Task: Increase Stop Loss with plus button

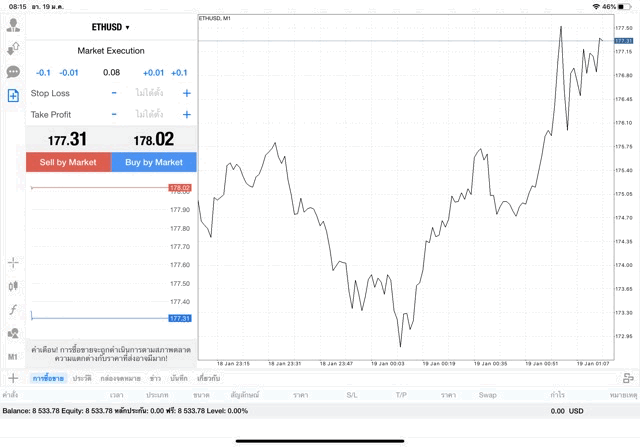Action: coord(186,93)
